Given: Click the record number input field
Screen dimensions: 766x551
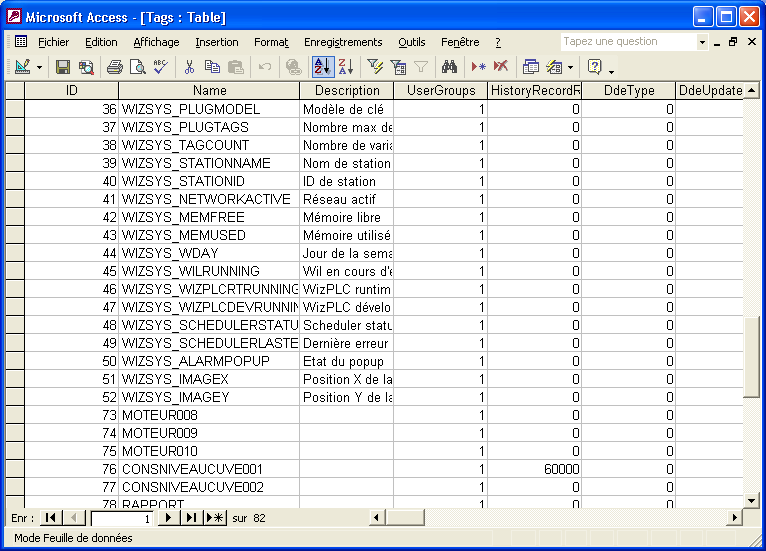Looking at the screenshot, I should pos(122,518).
